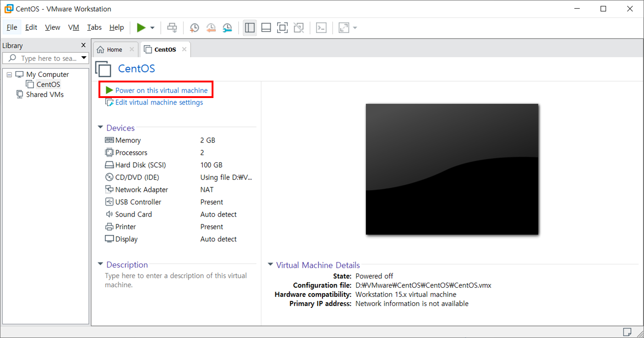This screenshot has width=644, height=338.
Task: Click the green Power On toolbar button
Action: [x=141, y=28]
